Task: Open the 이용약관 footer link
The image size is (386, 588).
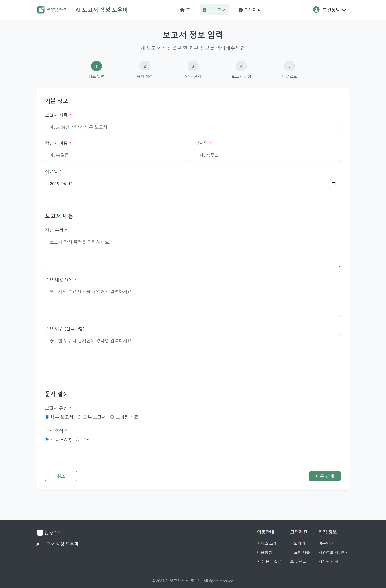Action: point(326,543)
